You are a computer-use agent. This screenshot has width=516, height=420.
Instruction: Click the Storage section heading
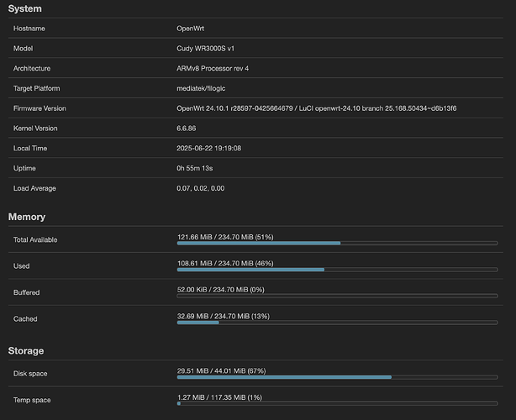(x=26, y=350)
